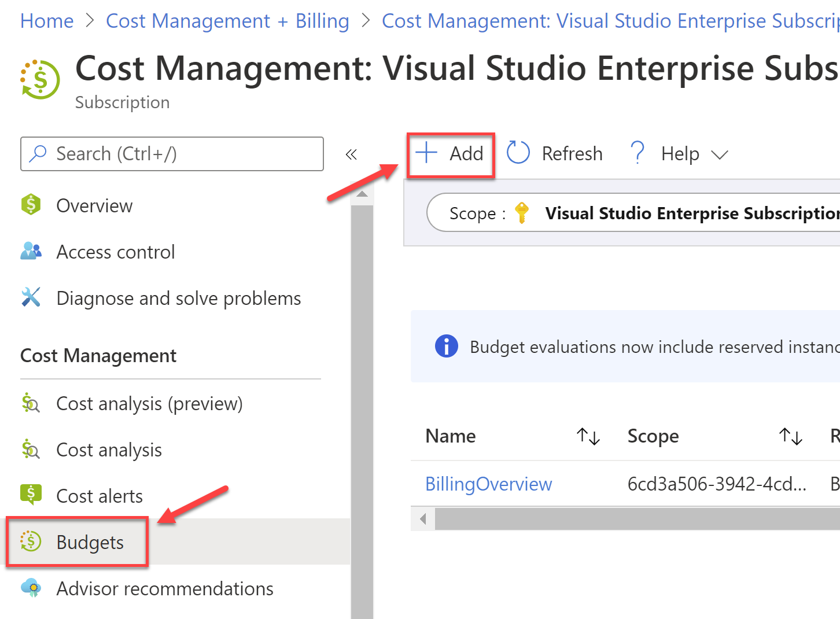Click scope value 6cd3a506-3942-4cd...
The image size is (840, 619).
pyautogui.click(x=717, y=484)
